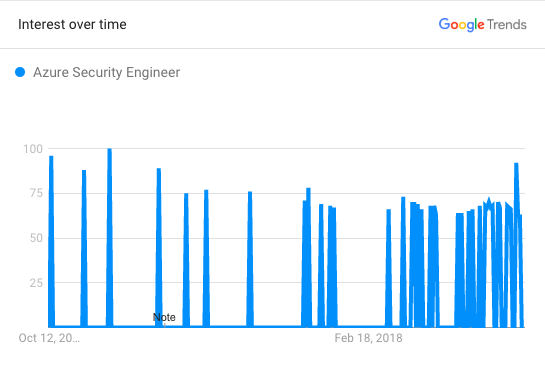Viewport: 545px width, 370px height.
Task: Click the 25 value axis label
Action: pyautogui.click(x=36, y=283)
